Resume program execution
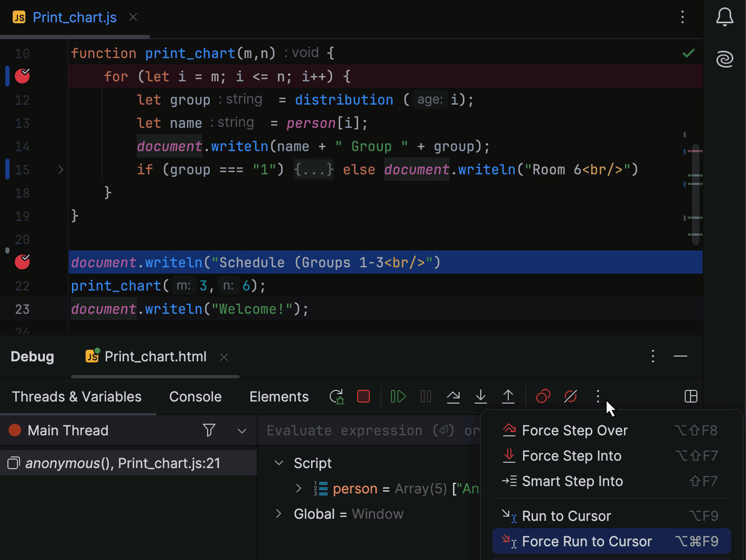Screen dimensions: 746x560 398,397
